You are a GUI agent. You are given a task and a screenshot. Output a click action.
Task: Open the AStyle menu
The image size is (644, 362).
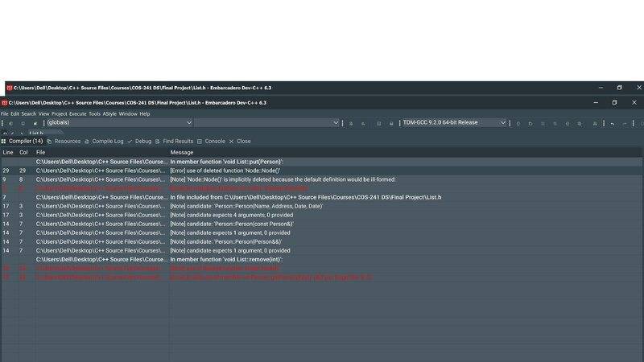[x=109, y=114]
